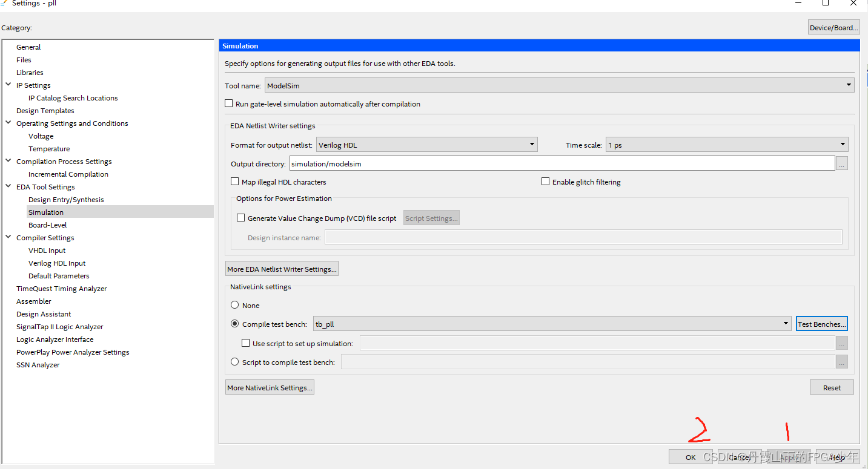Select the Voltage settings item

pyautogui.click(x=41, y=136)
